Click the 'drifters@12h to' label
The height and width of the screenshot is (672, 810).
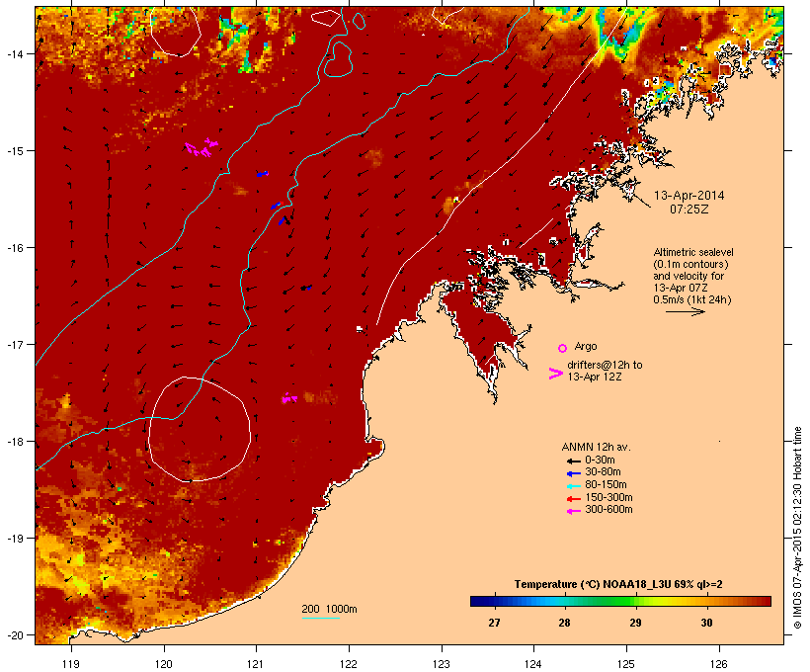[605, 365]
